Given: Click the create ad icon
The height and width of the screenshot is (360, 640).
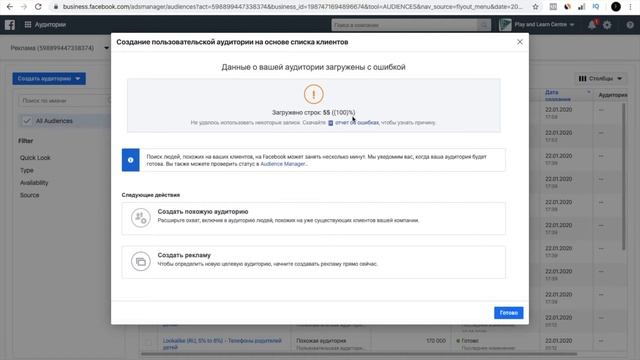Looking at the screenshot, I should (140, 261).
